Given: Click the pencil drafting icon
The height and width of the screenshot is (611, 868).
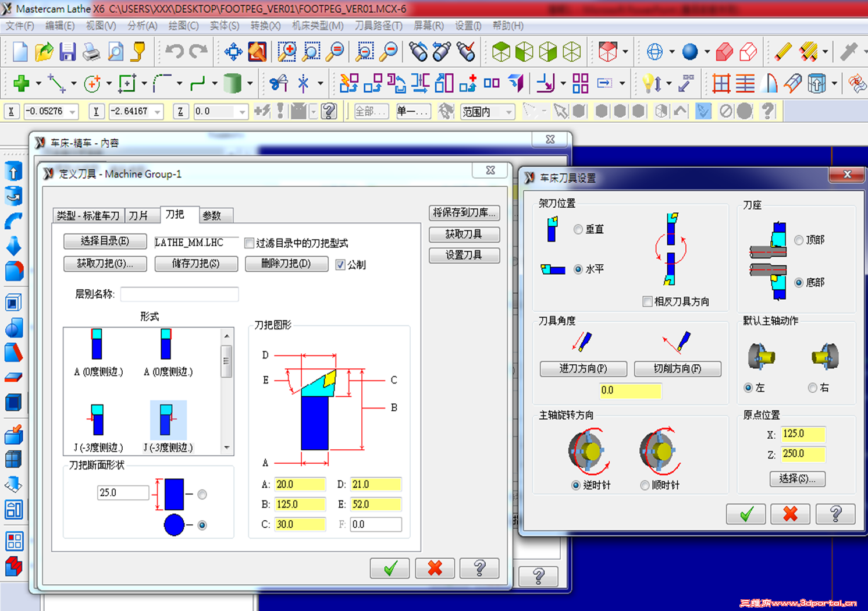Looking at the screenshot, I should point(783,52).
